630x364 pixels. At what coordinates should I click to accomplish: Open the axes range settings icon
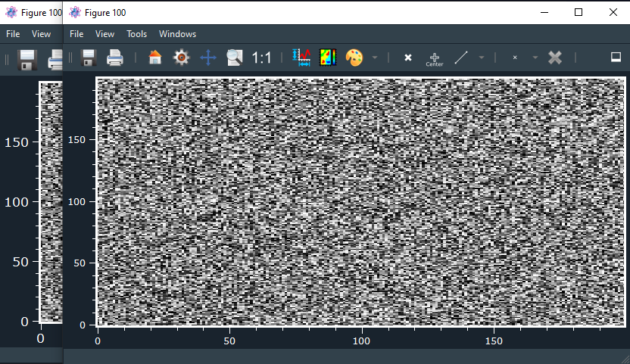(301, 58)
